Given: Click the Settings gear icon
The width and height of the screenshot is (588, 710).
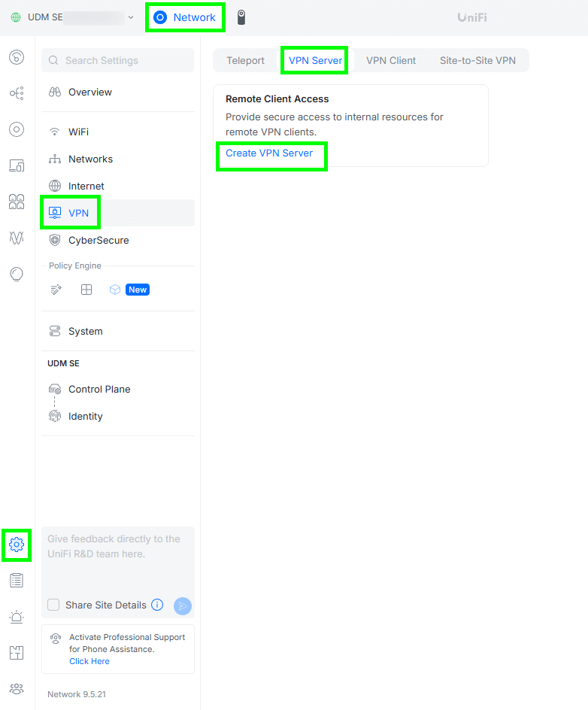Looking at the screenshot, I should [17, 544].
